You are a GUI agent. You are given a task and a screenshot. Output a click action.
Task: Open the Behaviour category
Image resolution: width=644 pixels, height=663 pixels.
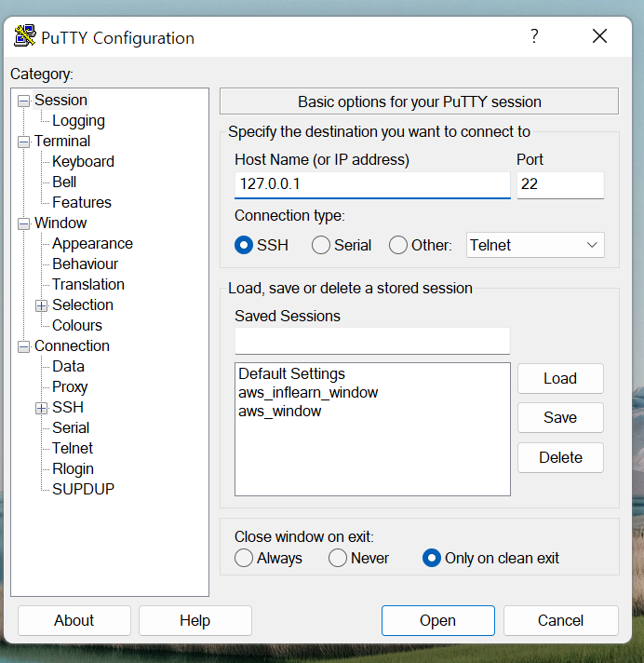pyautogui.click(x=85, y=264)
